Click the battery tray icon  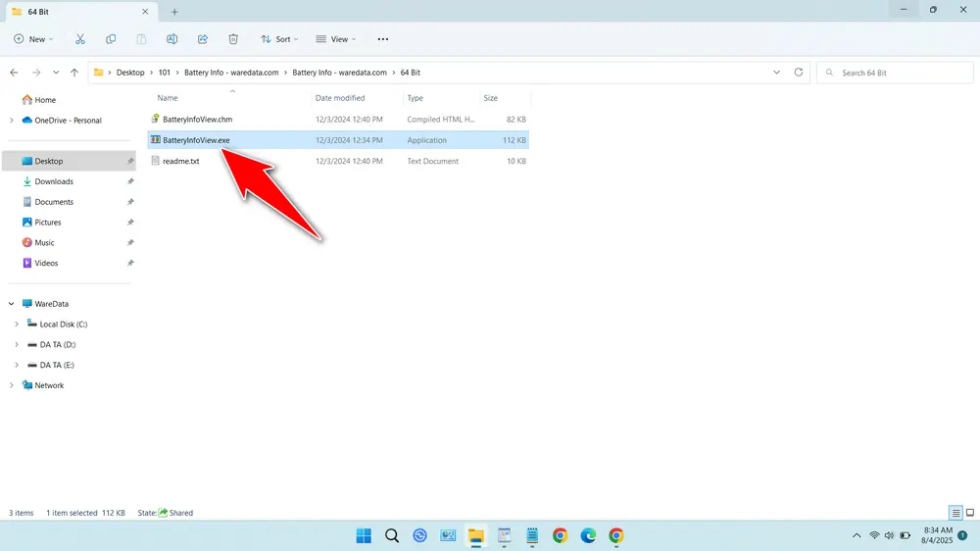905,535
